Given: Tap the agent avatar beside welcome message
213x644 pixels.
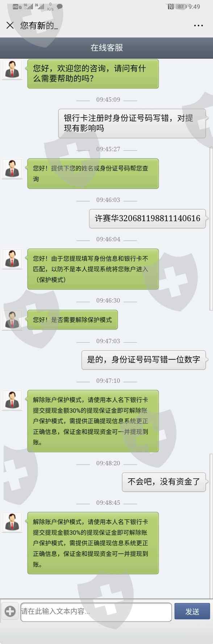Looking at the screenshot, I should 12,70.
